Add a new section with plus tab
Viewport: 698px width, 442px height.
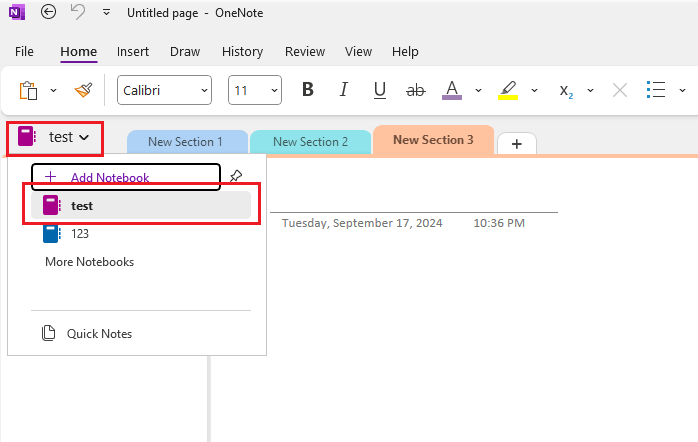(517, 144)
